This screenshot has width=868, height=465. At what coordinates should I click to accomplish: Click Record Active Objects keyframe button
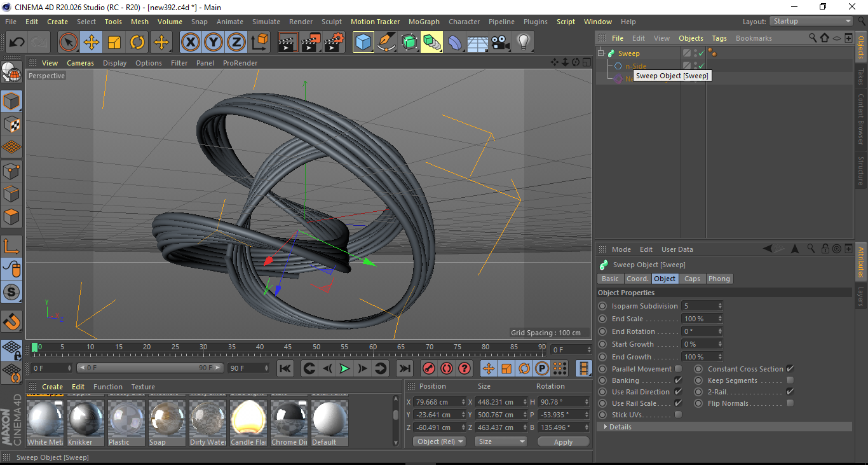coord(429,368)
